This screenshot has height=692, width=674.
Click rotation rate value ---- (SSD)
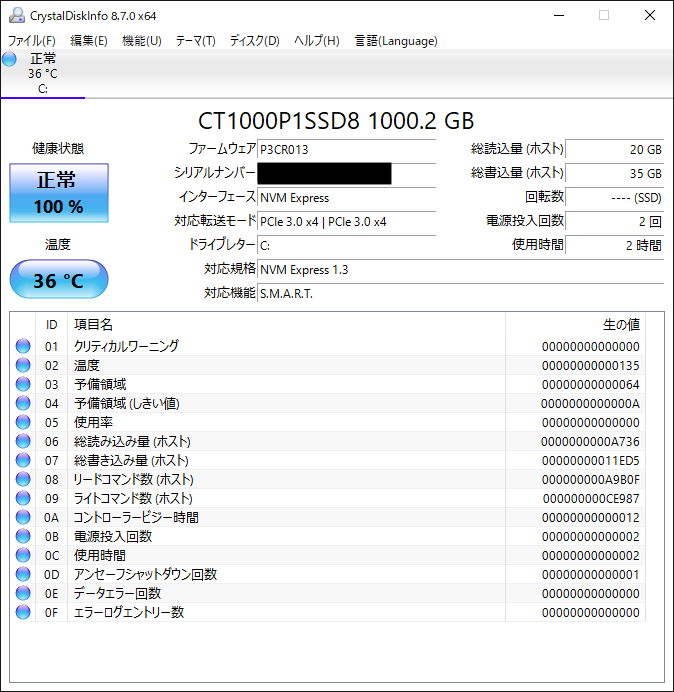pos(614,197)
